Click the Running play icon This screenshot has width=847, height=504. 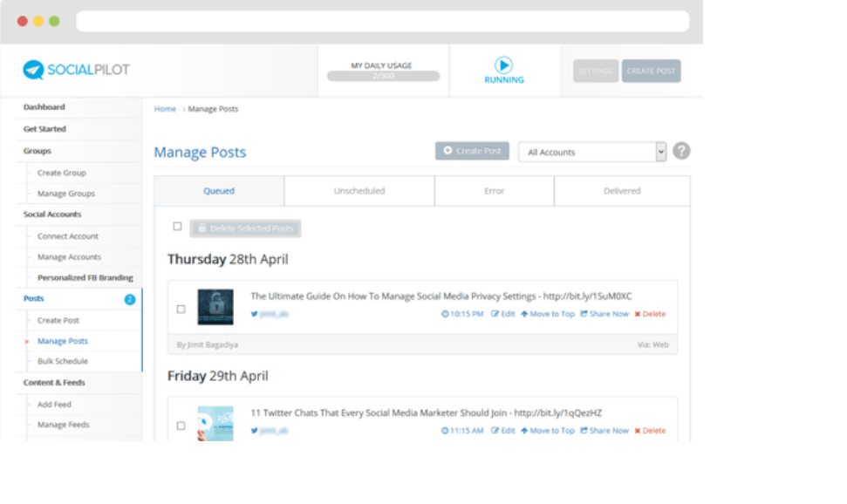point(503,65)
